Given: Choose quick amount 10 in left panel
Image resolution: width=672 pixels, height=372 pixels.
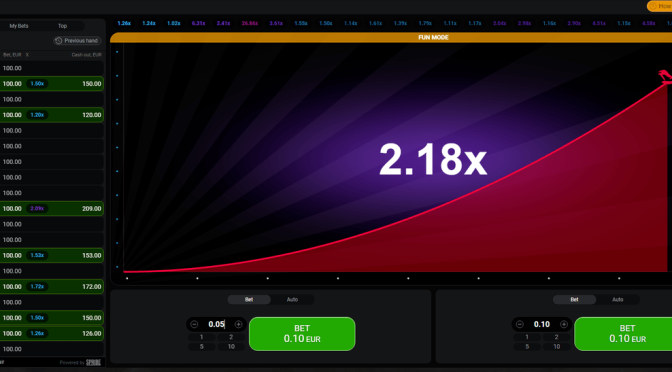Looking at the screenshot, I should click(x=231, y=347).
